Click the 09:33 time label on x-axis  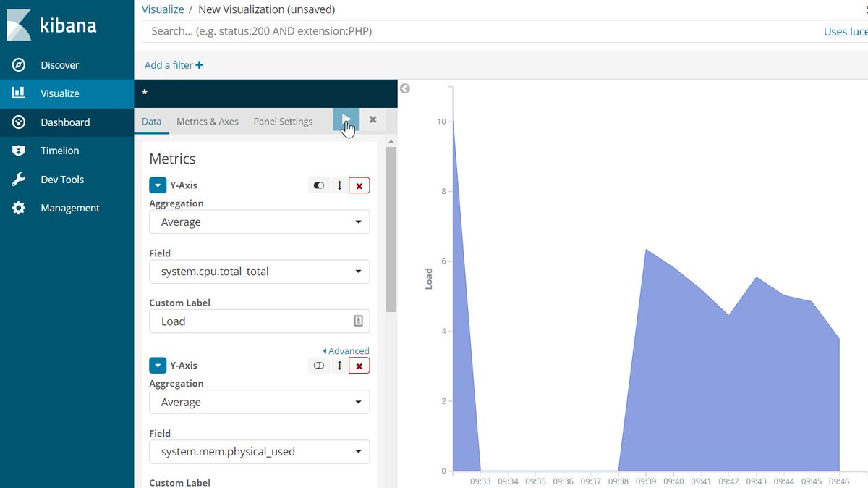pyautogui.click(x=480, y=481)
